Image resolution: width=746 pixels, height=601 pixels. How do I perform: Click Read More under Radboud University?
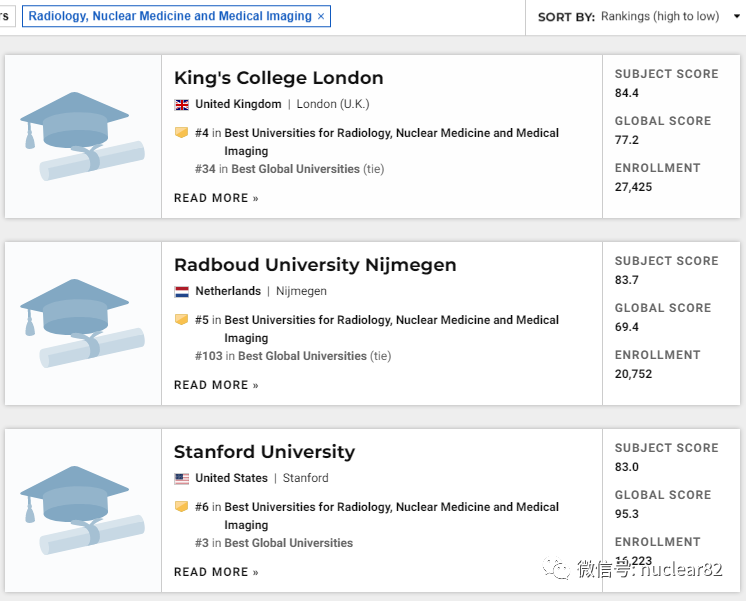216,385
